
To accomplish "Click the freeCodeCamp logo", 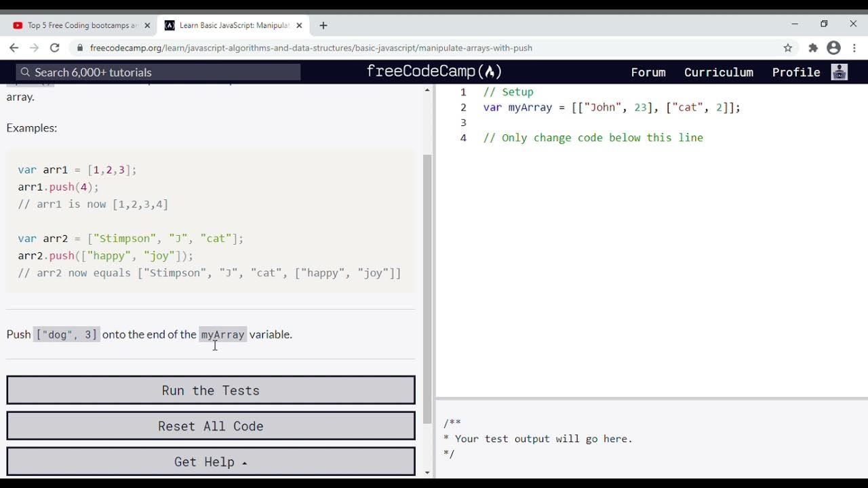I will (x=434, y=72).
